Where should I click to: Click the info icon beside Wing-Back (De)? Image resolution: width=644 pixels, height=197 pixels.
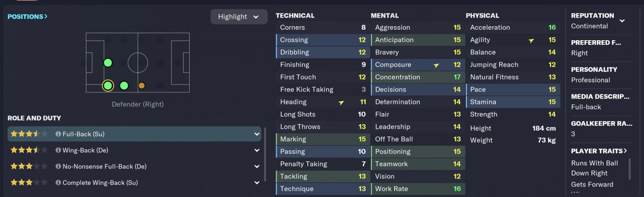(x=58, y=150)
